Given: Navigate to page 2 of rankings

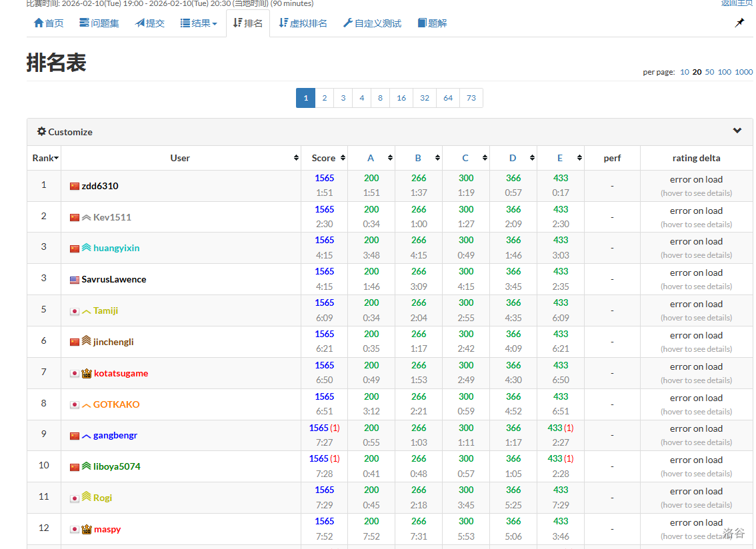Looking at the screenshot, I should point(325,98).
